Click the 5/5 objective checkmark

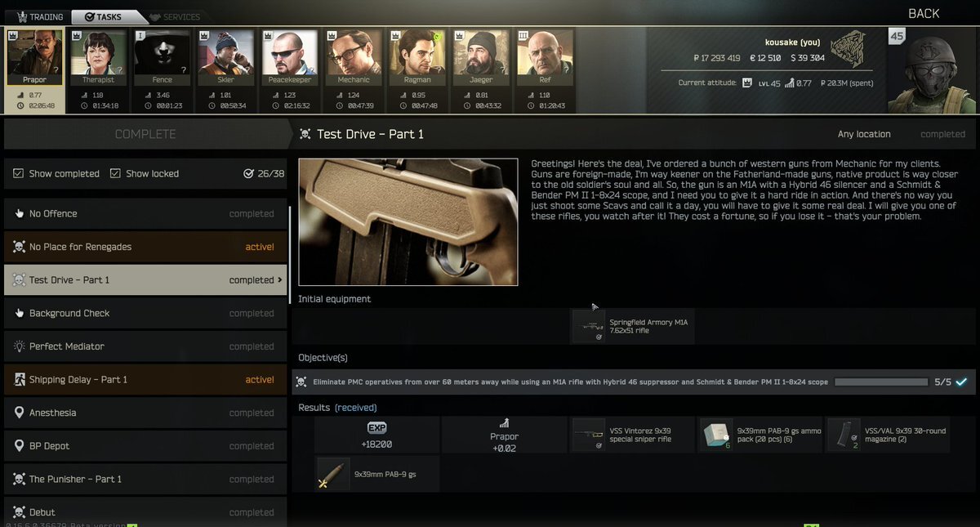[x=961, y=382]
